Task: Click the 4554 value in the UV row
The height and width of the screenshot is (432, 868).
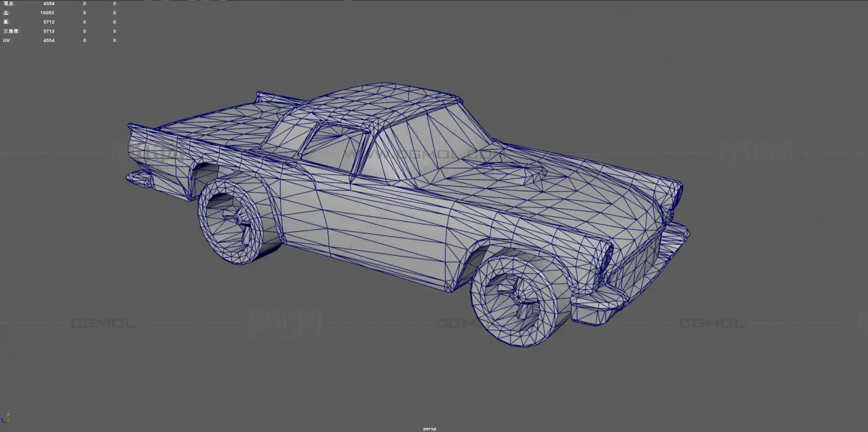Action: tap(49, 41)
